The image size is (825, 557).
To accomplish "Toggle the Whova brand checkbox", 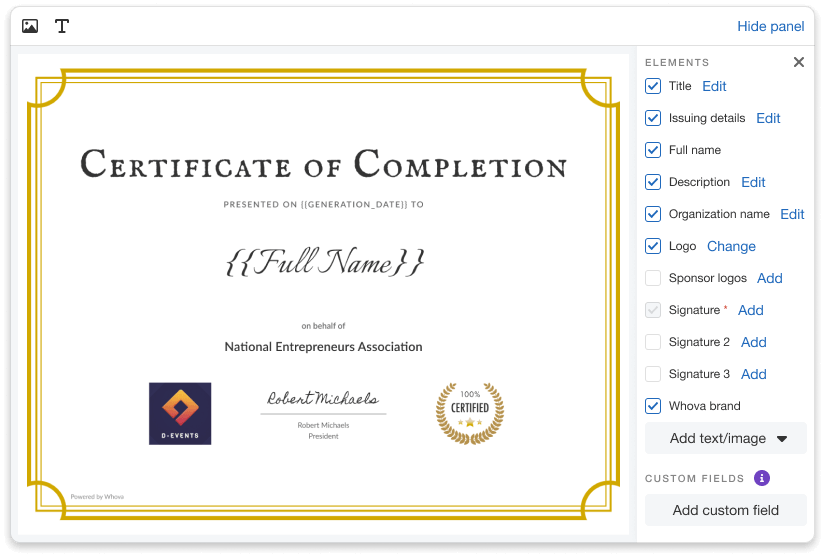I will click(x=653, y=406).
